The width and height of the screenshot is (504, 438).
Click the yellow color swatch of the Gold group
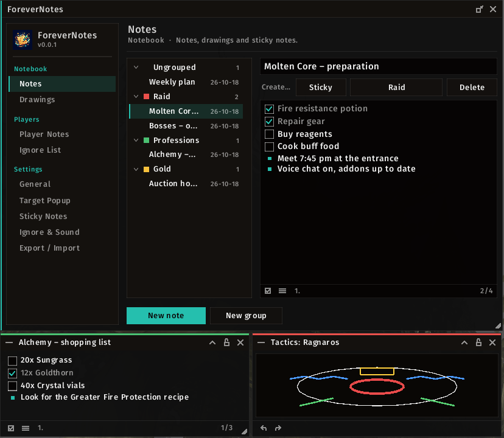146,169
